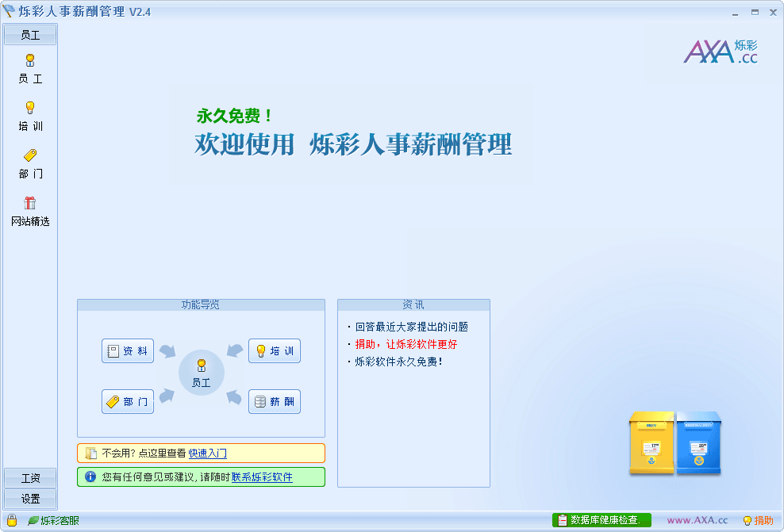The image size is (784, 532).
Task: Click the 培训 button in 功能导览
Action: pos(275,351)
